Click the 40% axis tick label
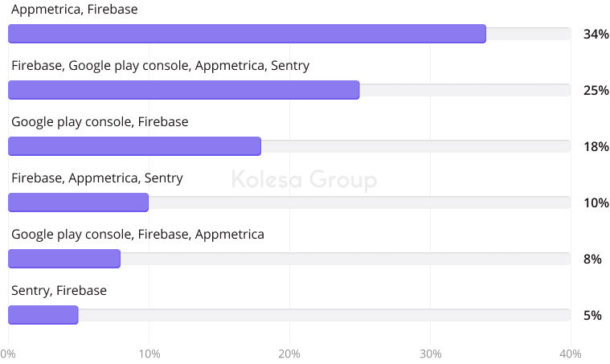Image resolution: width=610 pixels, height=364 pixels. coord(570,354)
